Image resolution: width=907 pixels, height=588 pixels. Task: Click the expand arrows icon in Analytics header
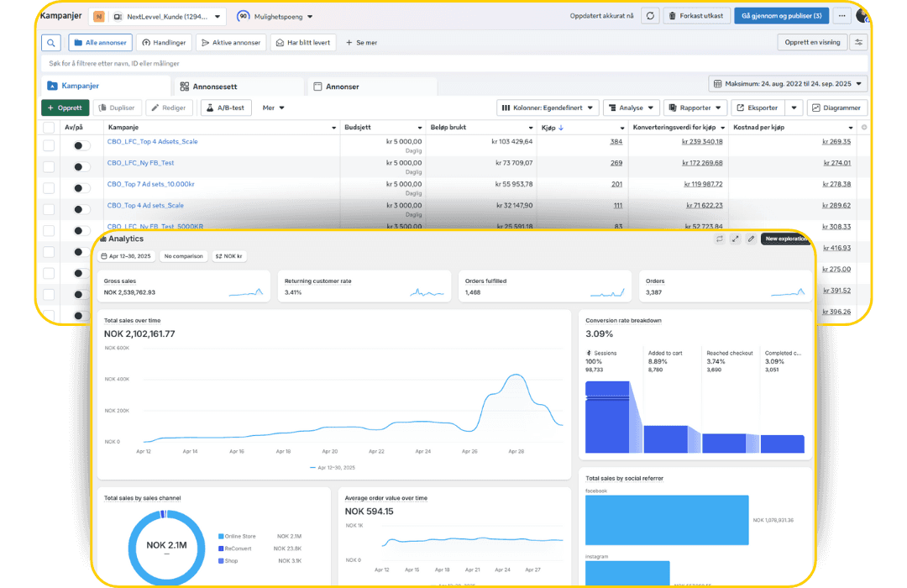(x=735, y=239)
